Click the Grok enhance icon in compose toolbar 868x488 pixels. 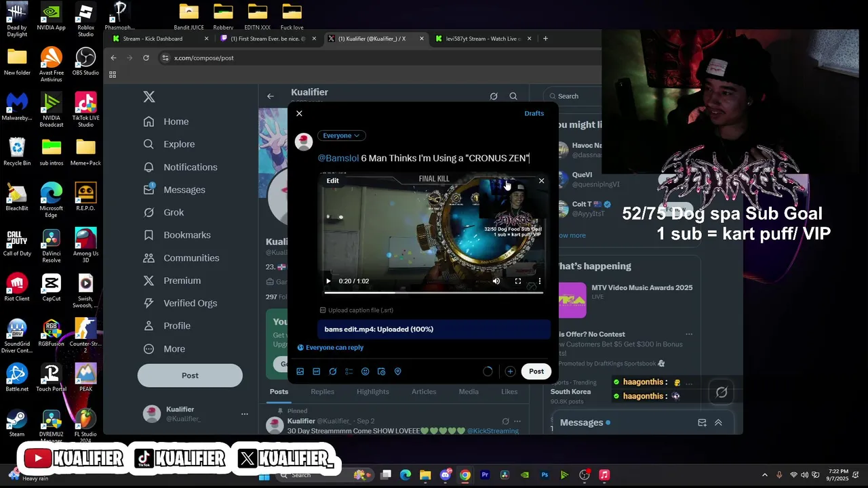coord(333,371)
